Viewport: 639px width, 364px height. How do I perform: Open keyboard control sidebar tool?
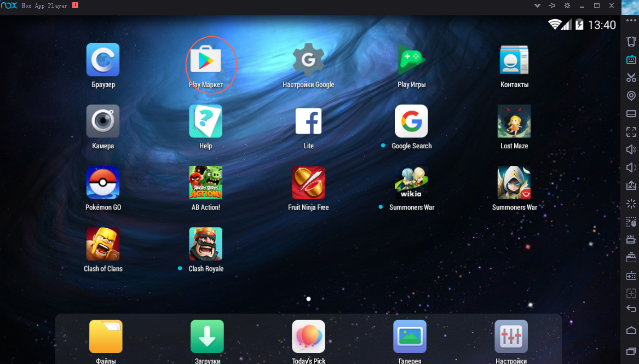631,60
